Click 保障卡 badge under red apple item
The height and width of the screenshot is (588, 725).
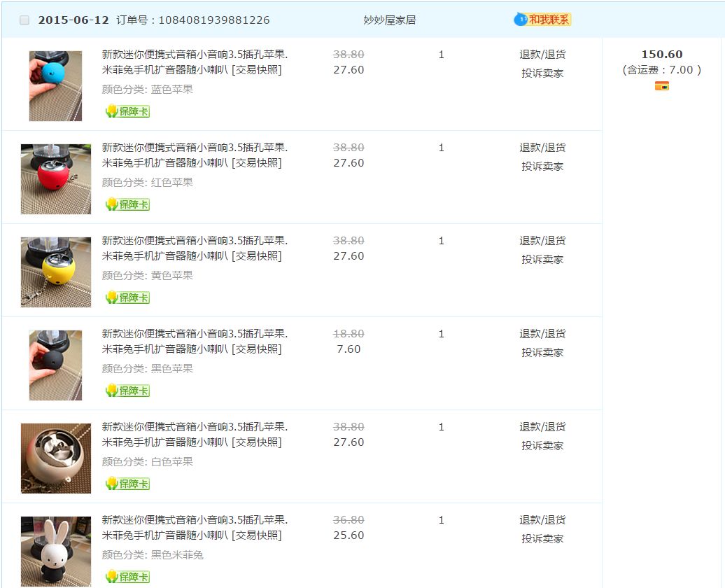127,204
